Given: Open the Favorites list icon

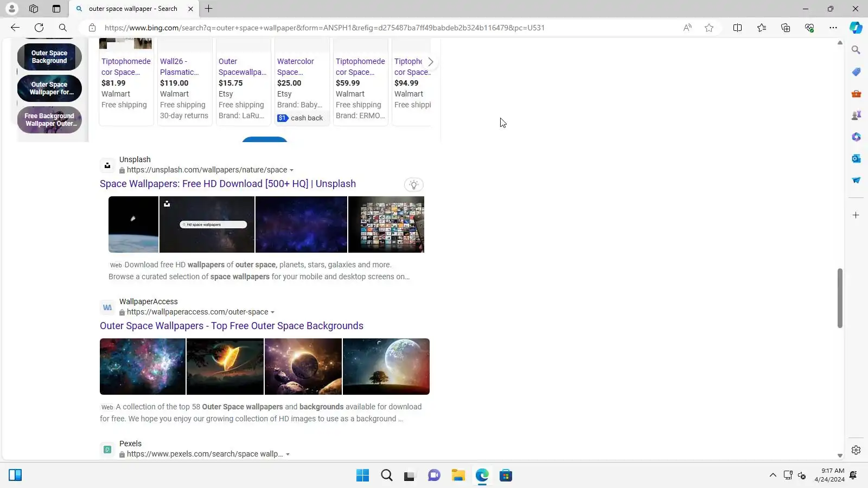Looking at the screenshot, I should pos(762,28).
